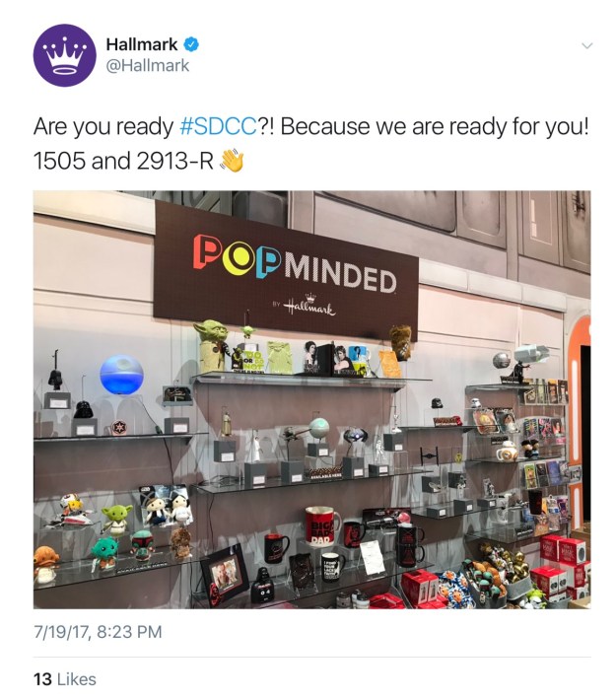Screen dimensions: 616x698
Task: Click the green Yoda itty bitty plush
Action: click(115, 518)
